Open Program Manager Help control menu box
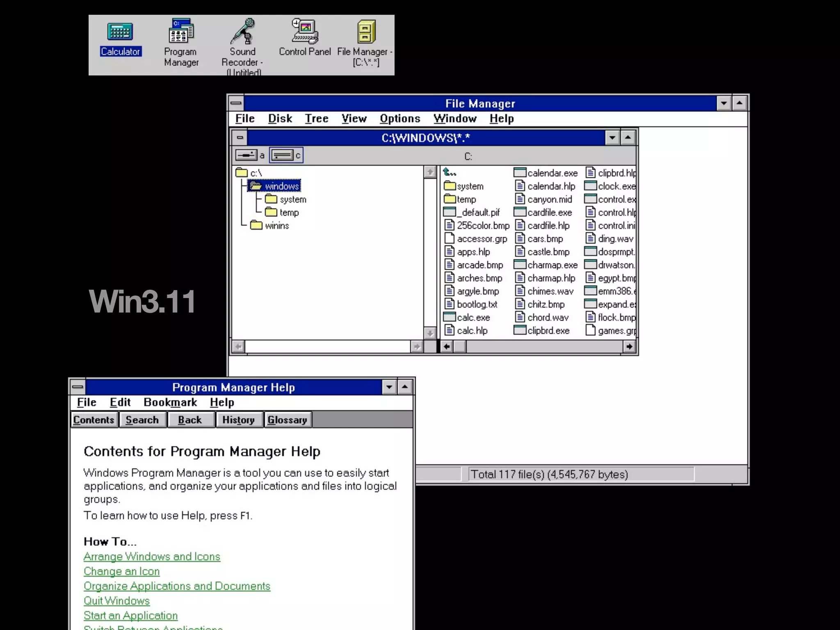 click(x=78, y=387)
